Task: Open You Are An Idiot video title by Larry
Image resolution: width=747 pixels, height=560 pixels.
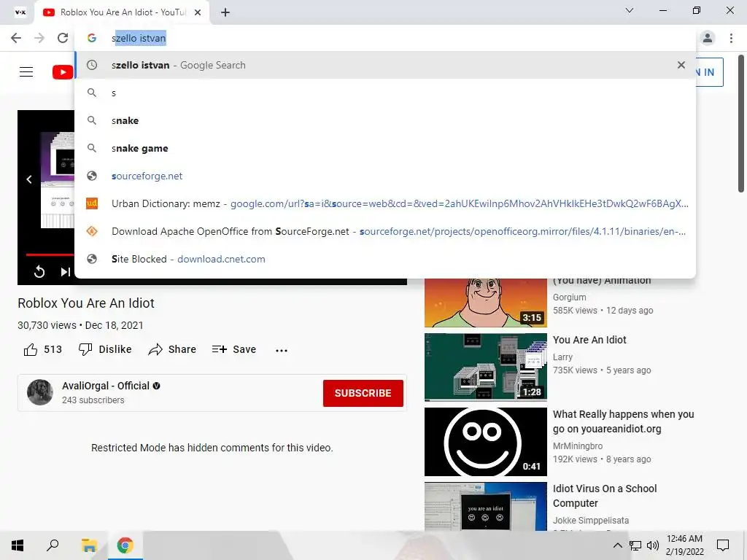Action: [589, 340]
